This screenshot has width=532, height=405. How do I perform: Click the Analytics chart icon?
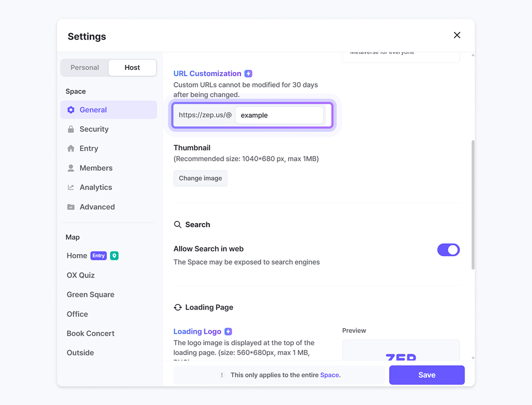coord(71,187)
